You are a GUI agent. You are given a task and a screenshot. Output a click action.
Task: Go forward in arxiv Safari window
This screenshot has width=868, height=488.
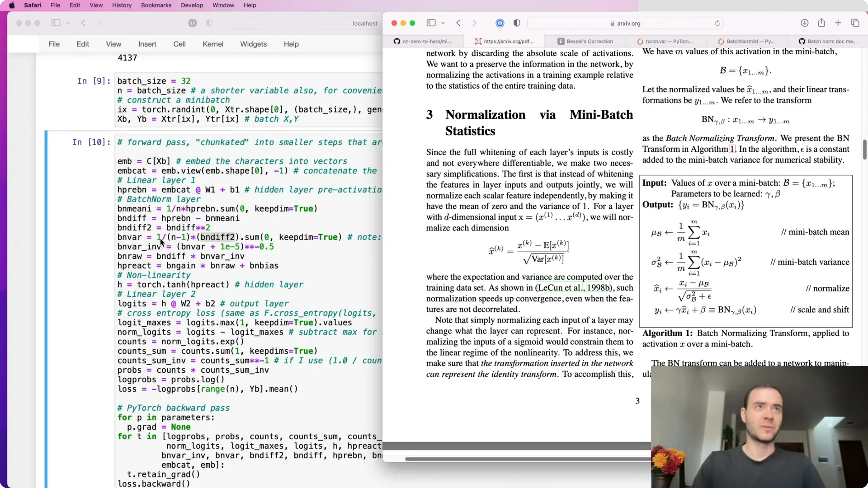pos(474,23)
